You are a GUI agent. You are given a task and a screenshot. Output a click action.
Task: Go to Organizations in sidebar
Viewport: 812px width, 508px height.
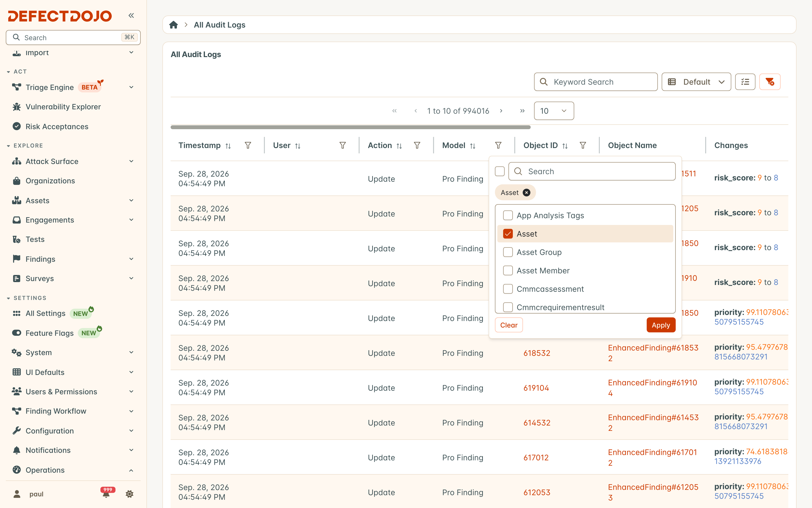50,181
